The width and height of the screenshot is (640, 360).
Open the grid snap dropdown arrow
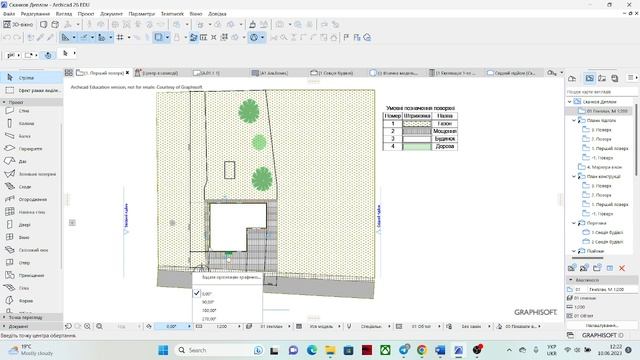point(129,38)
